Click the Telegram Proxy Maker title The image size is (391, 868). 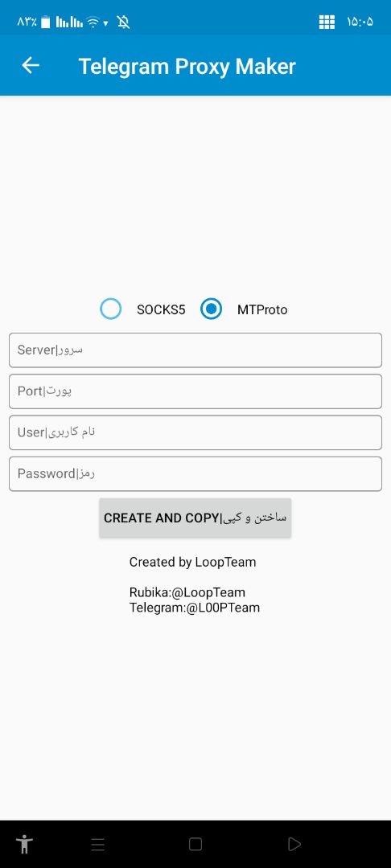pyautogui.click(x=187, y=67)
